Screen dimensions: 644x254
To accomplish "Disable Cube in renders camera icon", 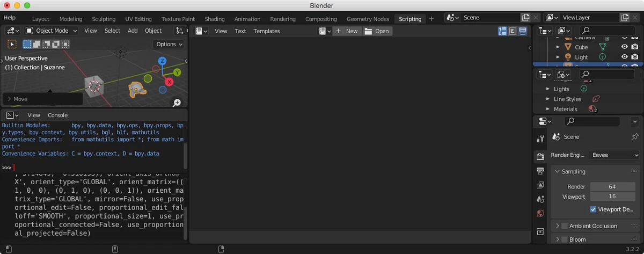I will coord(635,47).
